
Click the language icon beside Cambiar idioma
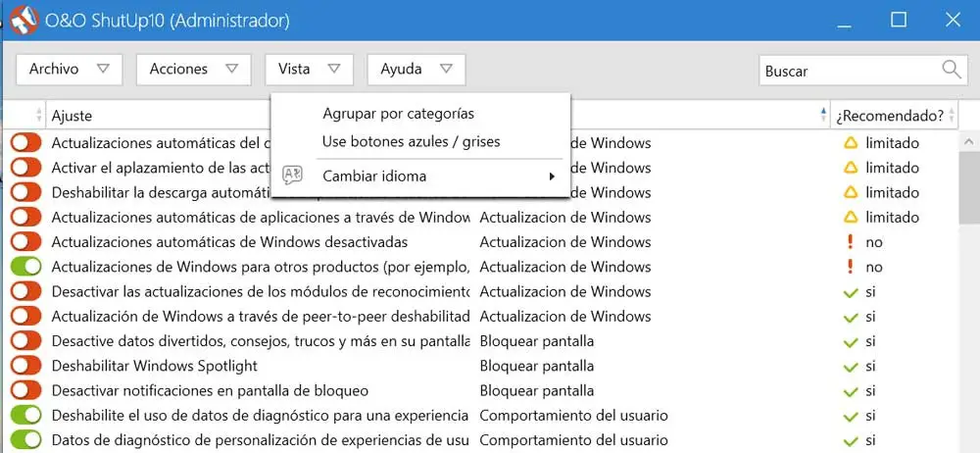292,176
